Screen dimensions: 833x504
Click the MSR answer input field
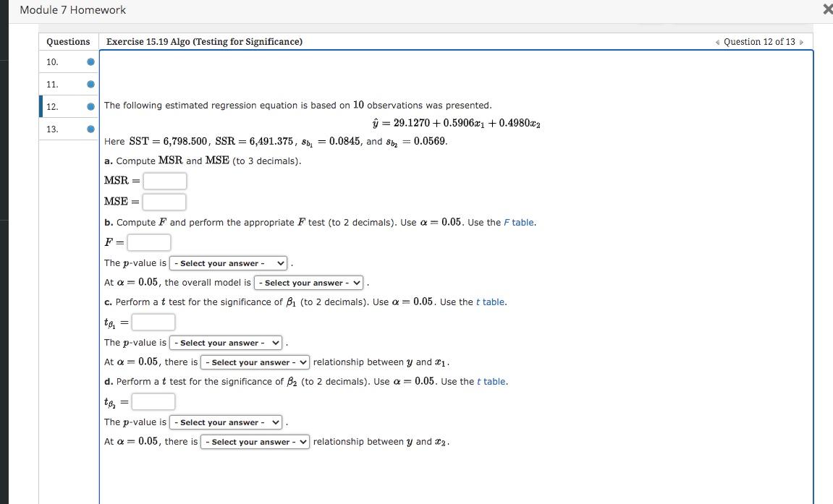coord(164,181)
